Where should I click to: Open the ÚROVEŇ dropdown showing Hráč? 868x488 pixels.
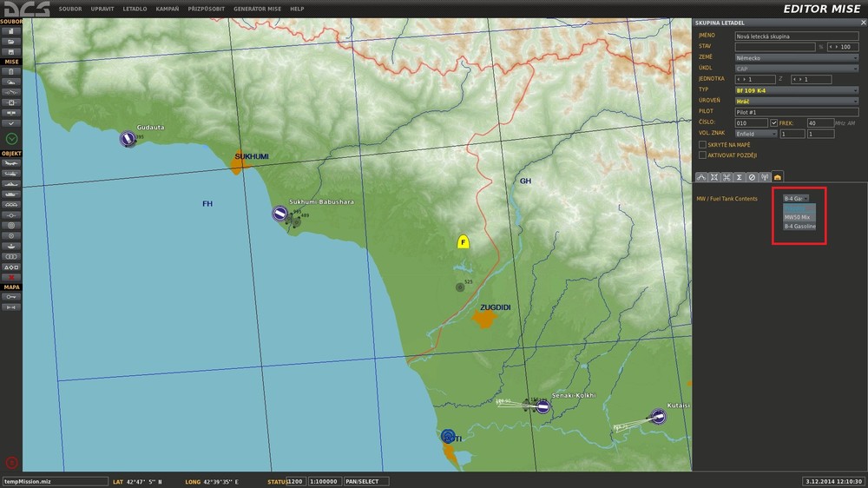pyautogui.click(x=797, y=102)
